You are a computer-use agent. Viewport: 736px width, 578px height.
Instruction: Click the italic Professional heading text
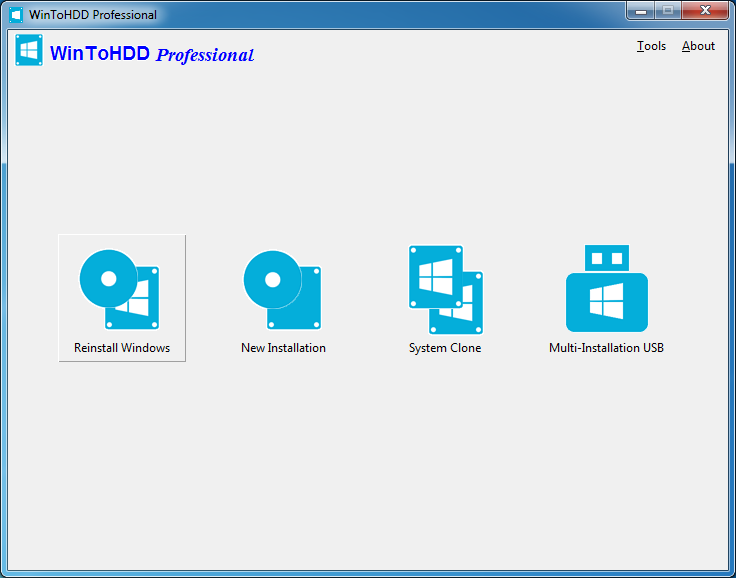tap(205, 55)
